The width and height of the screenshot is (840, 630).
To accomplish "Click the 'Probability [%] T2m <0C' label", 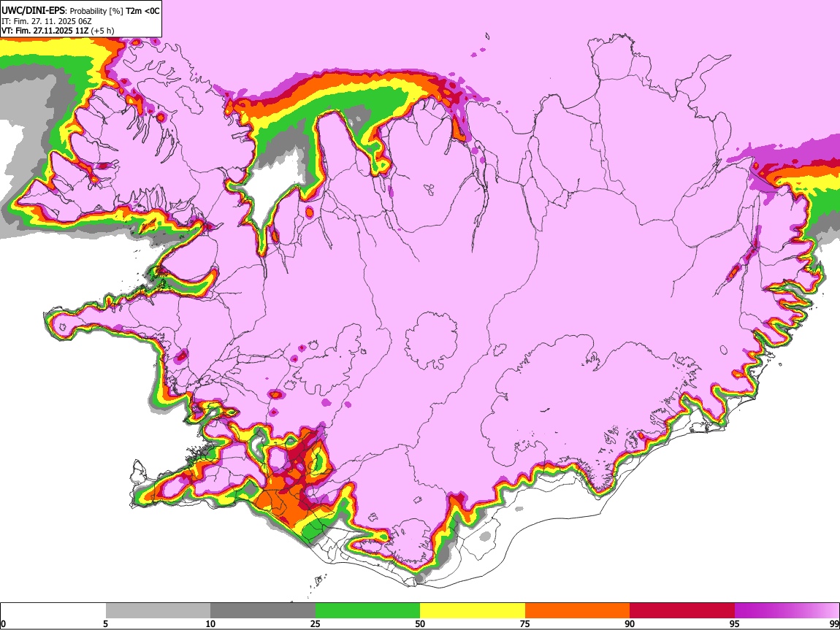I will coord(114,11).
